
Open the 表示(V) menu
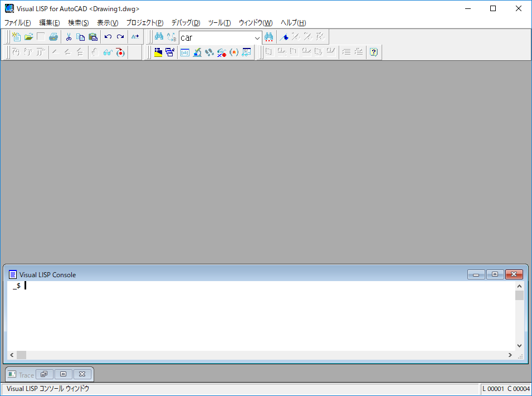tap(108, 23)
